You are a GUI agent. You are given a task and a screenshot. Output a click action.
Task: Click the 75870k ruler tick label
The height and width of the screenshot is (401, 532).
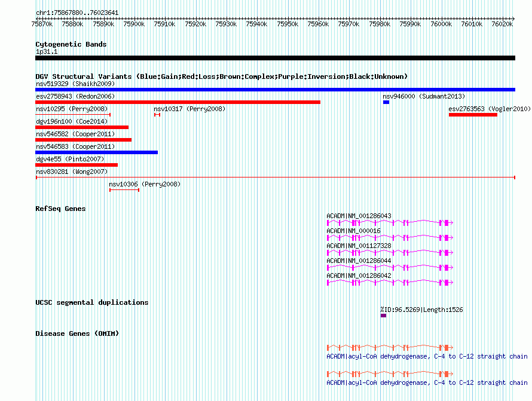[42, 24]
